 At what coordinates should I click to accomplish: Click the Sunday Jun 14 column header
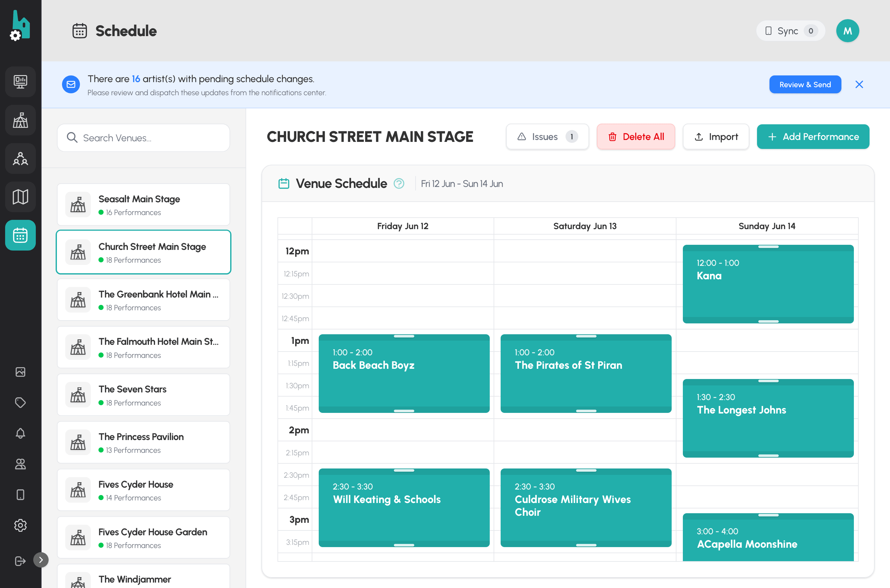767,226
